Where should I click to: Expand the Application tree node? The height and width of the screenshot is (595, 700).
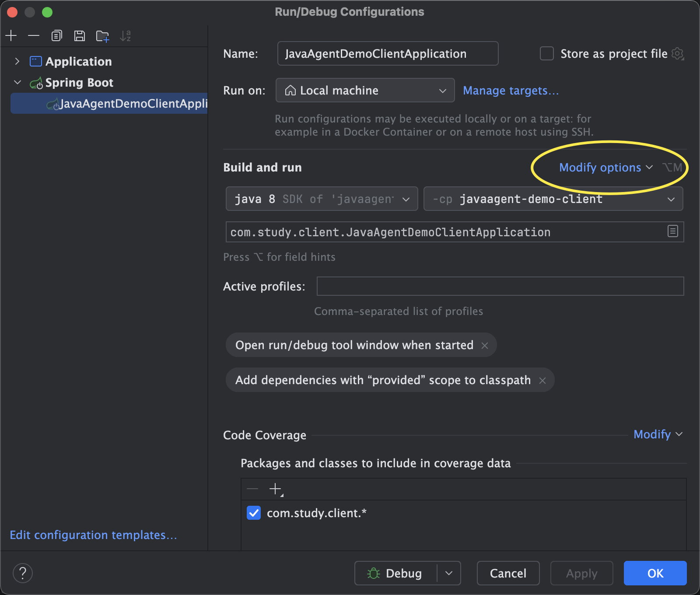(x=17, y=61)
